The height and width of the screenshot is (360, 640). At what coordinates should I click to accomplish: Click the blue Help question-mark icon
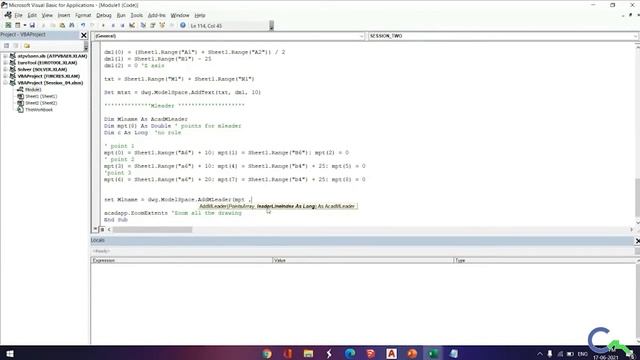(x=182, y=25)
